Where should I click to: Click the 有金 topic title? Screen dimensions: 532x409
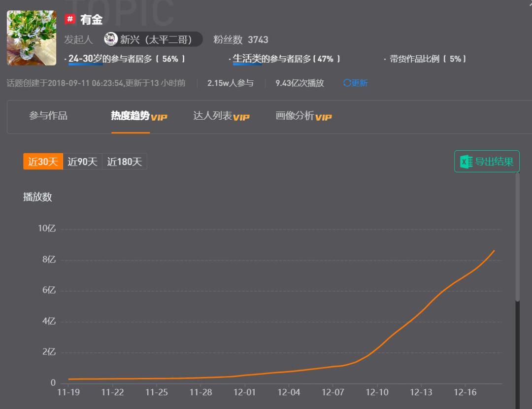[x=91, y=19]
